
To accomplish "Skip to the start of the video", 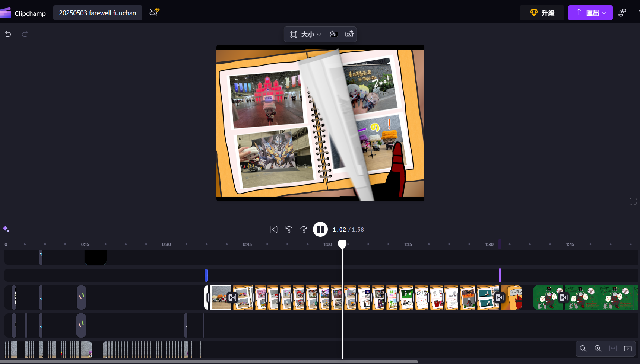I will [274, 229].
